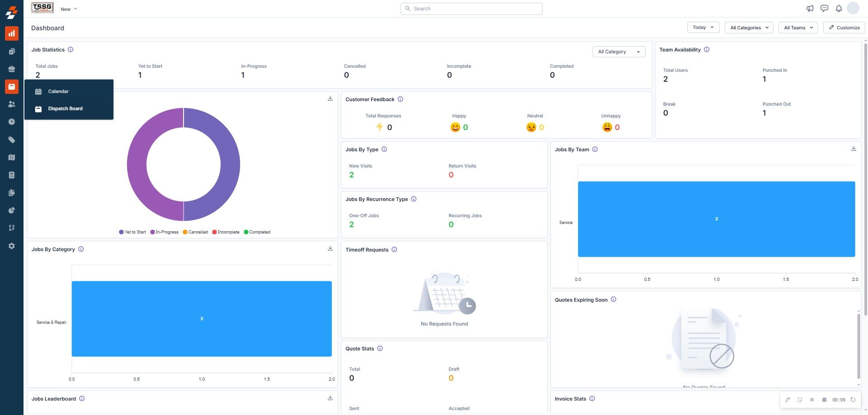Open the announcements megaphone icon
The height and width of the screenshot is (415, 868).
[x=810, y=8]
